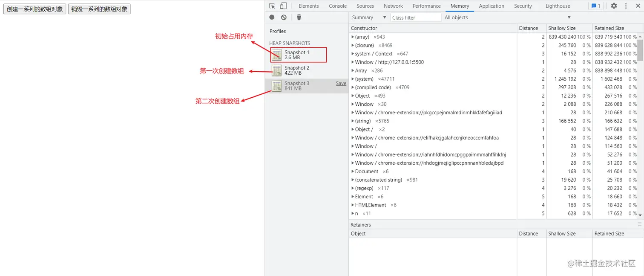Expand the Object ×493 row

click(x=353, y=96)
